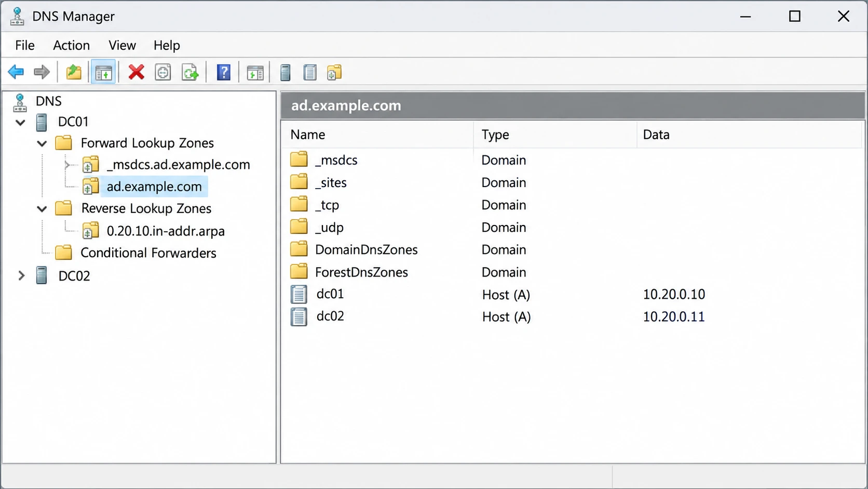Screen dimensions: 868x489
Task: Collapse the DC01 server node
Action: pos(20,123)
